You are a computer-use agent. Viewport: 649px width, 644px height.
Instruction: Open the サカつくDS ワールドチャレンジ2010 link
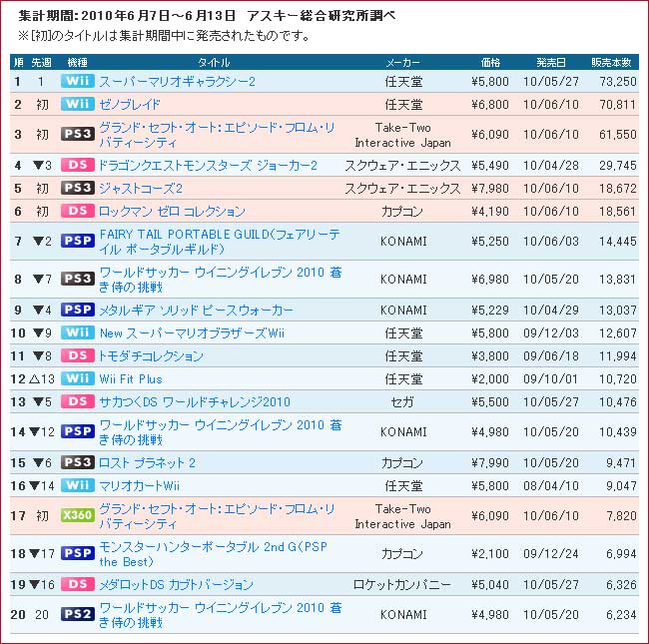pos(195,401)
